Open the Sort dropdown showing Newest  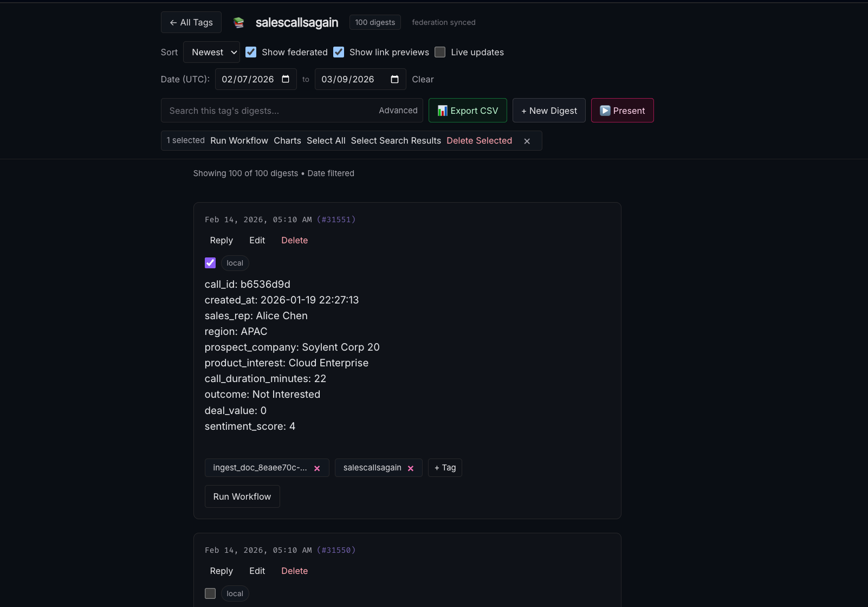[212, 52]
